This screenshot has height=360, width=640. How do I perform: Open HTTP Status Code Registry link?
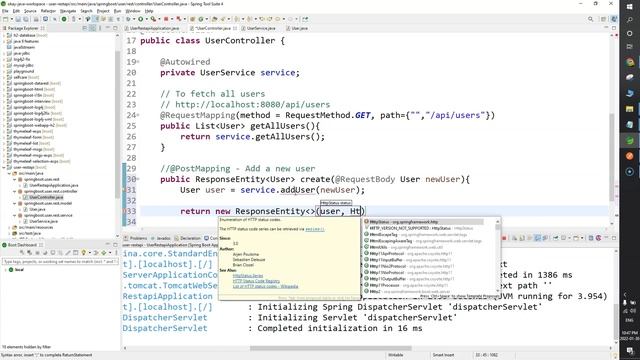click(x=256, y=281)
